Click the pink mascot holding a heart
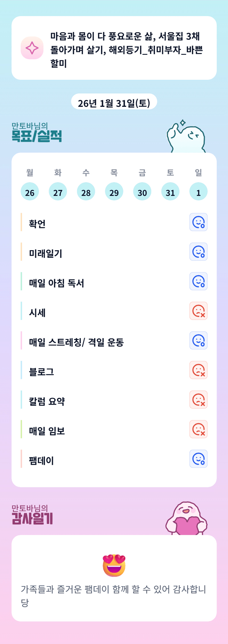The image size is (228, 644). pos(187,519)
